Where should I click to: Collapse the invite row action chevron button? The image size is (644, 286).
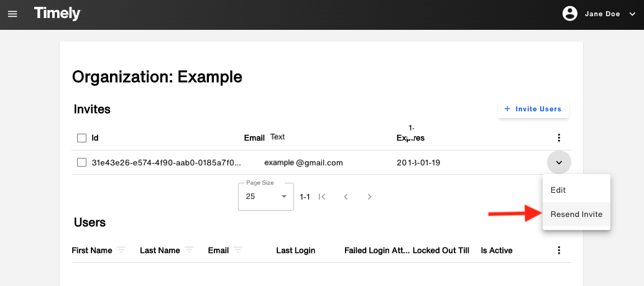pos(559,163)
